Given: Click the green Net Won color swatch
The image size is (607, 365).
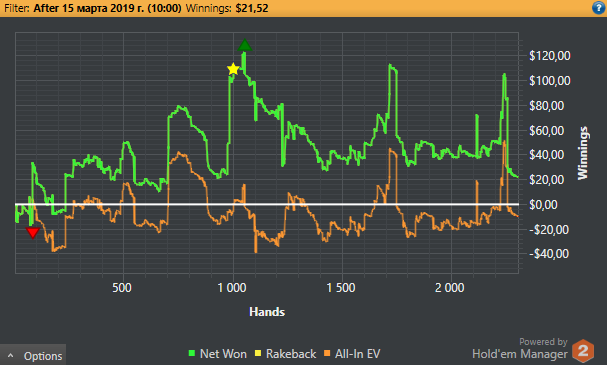Looking at the screenshot, I should coord(191,353).
